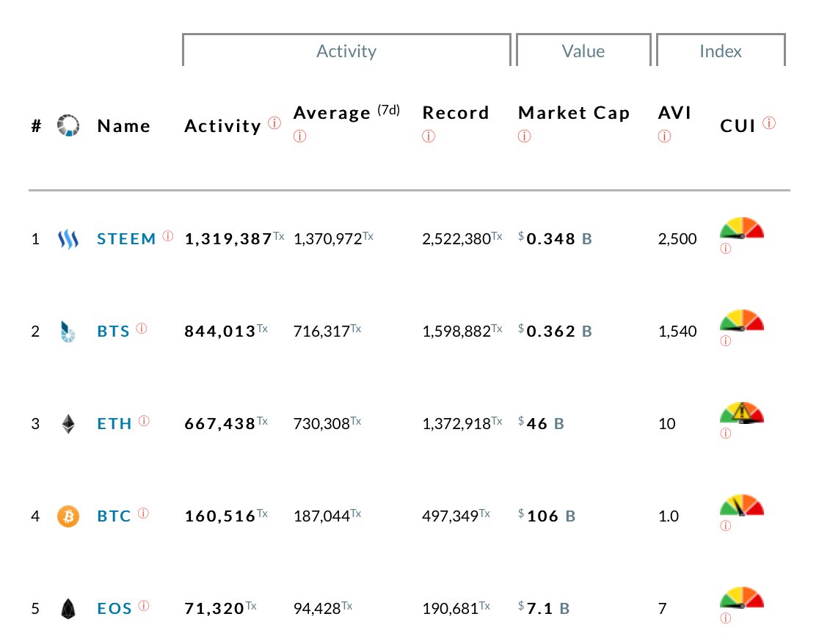This screenshot has width=830, height=644.
Task: Click STEEM market cap $0.348 B
Action: click(x=555, y=238)
